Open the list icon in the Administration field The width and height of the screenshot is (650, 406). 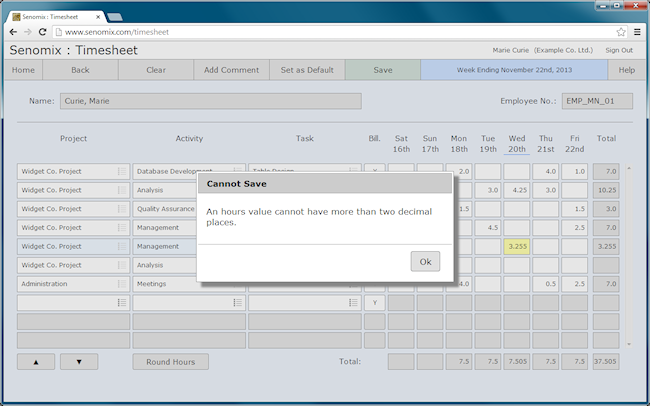click(x=121, y=284)
